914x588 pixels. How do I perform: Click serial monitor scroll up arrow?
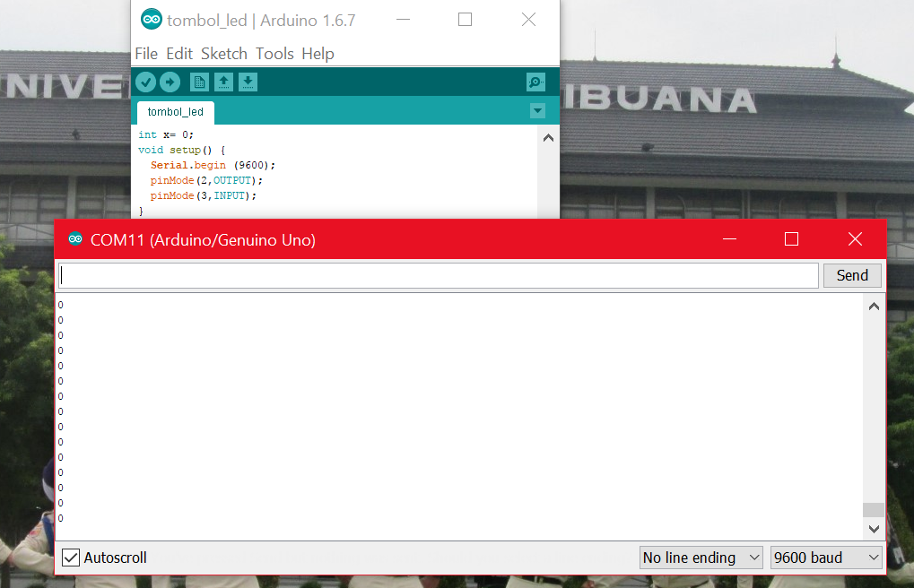click(874, 307)
